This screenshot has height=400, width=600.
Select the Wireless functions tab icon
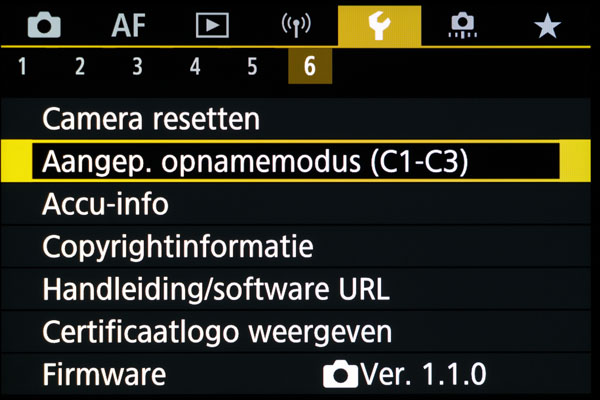[x=295, y=26]
